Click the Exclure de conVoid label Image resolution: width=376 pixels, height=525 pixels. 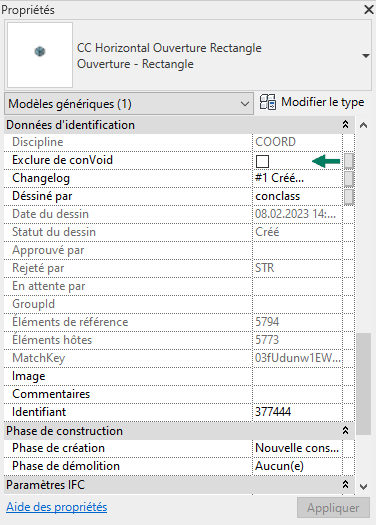[62, 160]
